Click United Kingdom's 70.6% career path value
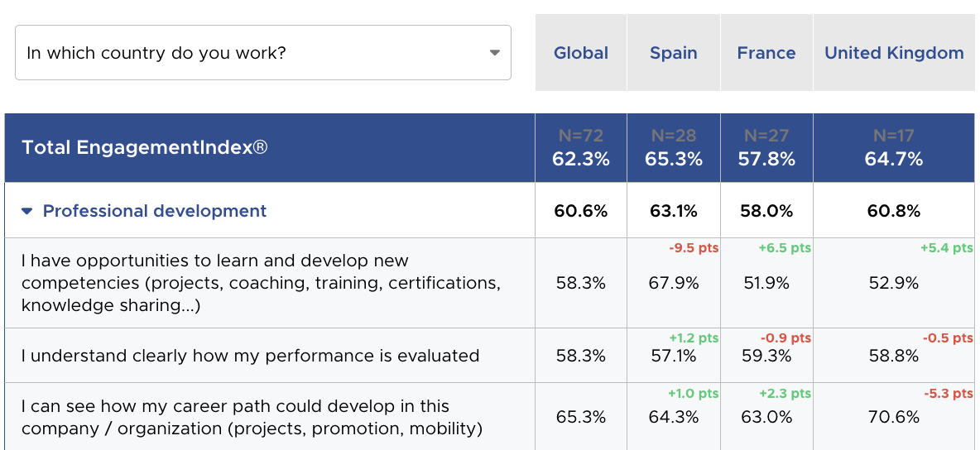Image resolution: width=980 pixels, height=450 pixels. [894, 417]
